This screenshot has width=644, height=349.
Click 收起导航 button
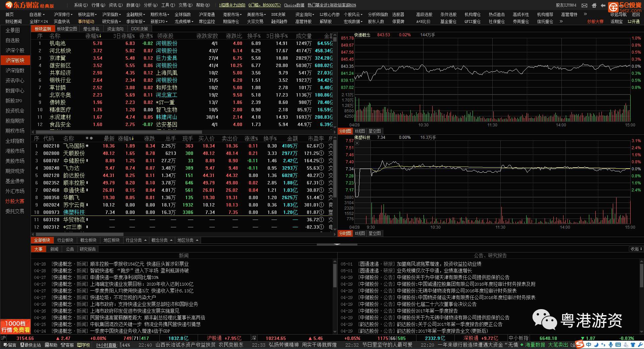618,14
